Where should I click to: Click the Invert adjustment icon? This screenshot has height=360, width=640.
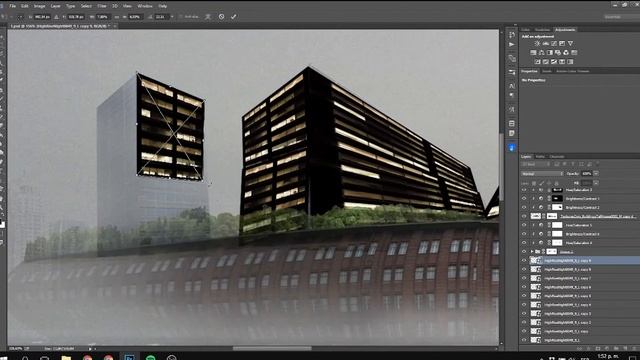pyautogui.click(x=538, y=62)
